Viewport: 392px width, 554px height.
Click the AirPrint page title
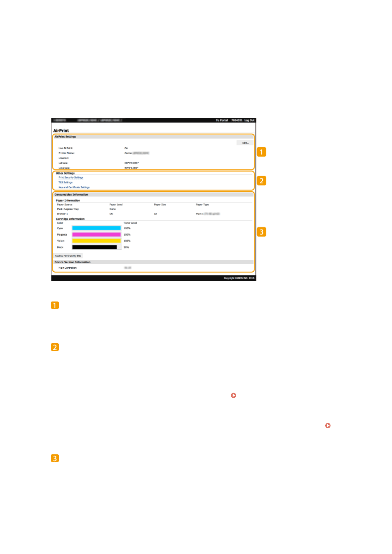[61, 131]
